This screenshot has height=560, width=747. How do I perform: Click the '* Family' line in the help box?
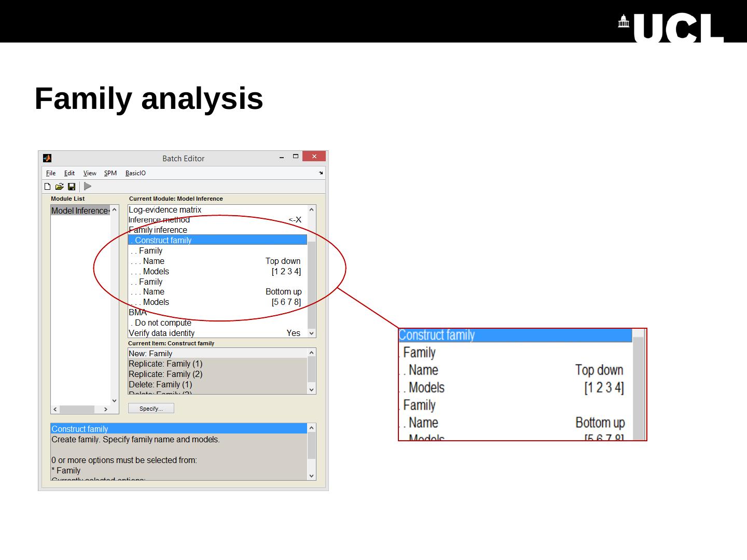coord(66,471)
